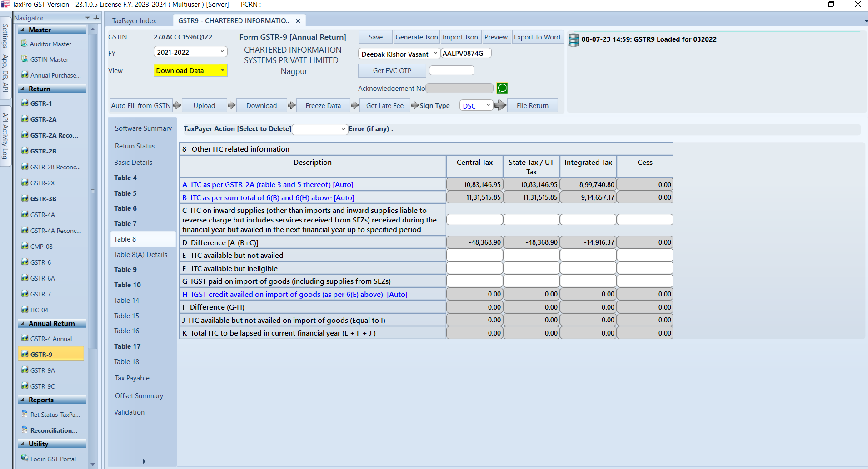The image size is (868, 469).
Task: Collapse the Master navigator section
Action: click(23, 30)
